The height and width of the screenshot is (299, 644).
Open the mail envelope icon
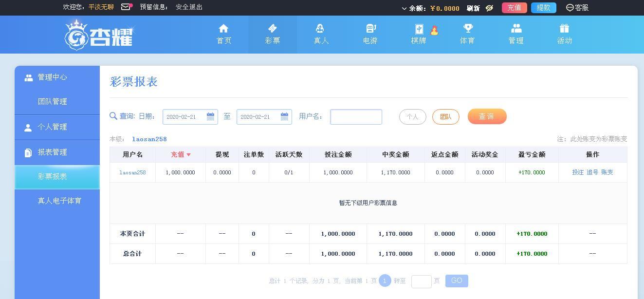[126, 7]
